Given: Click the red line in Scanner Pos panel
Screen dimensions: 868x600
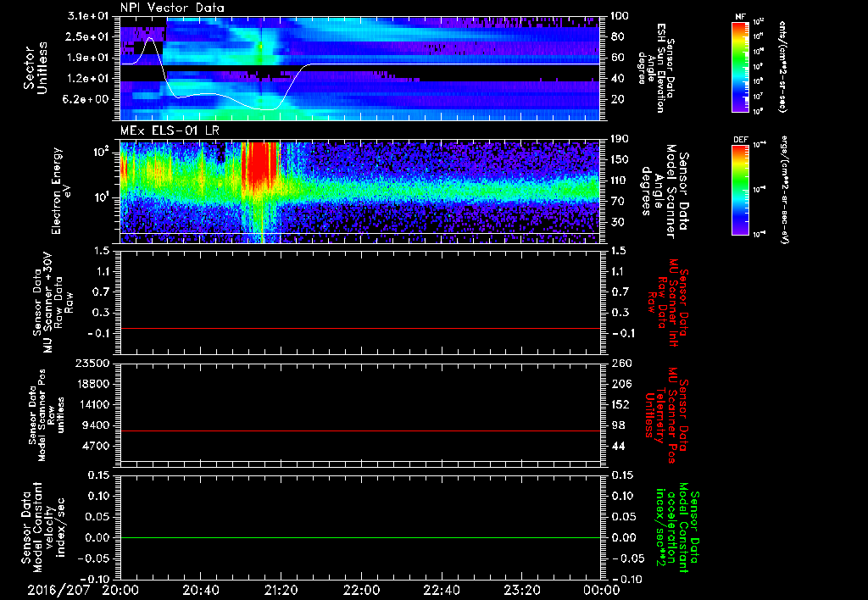Looking at the screenshot, I should pos(359,431).
